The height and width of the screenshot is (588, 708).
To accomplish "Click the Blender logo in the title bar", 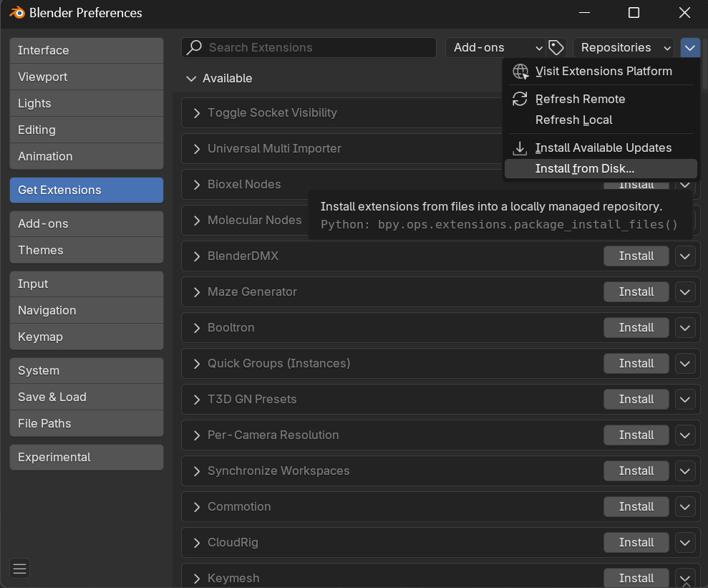I will click(17, 13).
